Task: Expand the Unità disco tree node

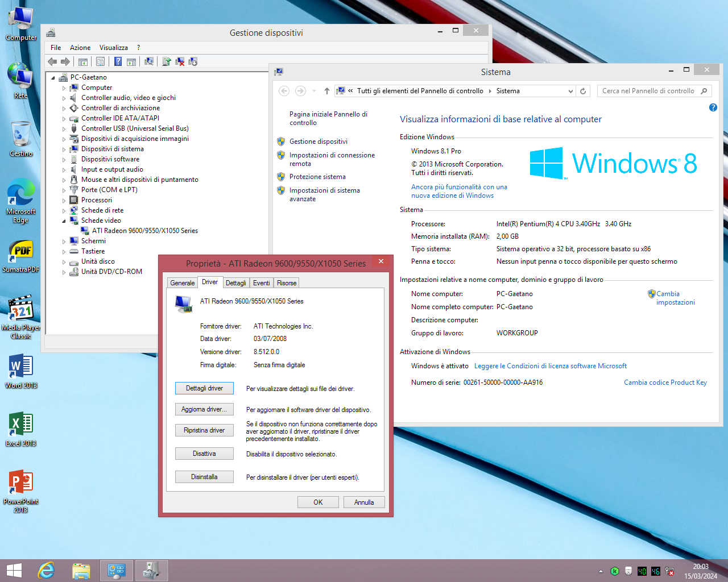Action: click(64, 262)
